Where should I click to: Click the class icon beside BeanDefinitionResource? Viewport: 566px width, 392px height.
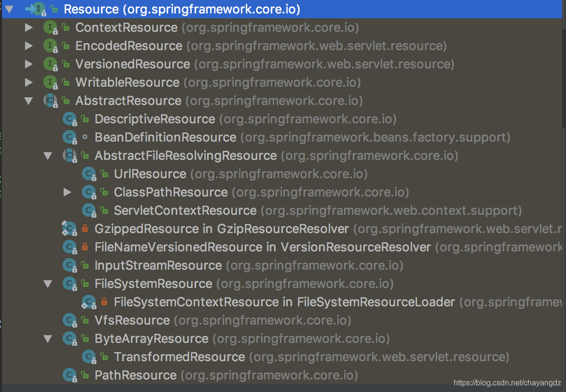70,138
